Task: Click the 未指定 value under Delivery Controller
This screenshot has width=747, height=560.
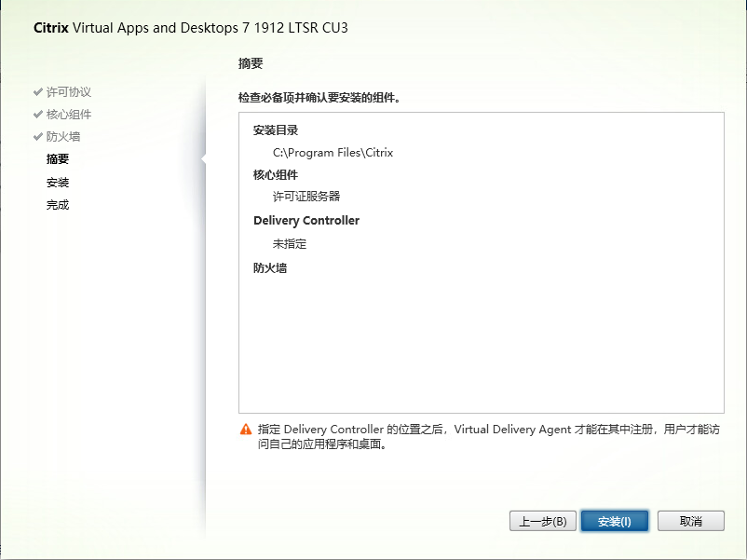Action: (x=289, y=244)
